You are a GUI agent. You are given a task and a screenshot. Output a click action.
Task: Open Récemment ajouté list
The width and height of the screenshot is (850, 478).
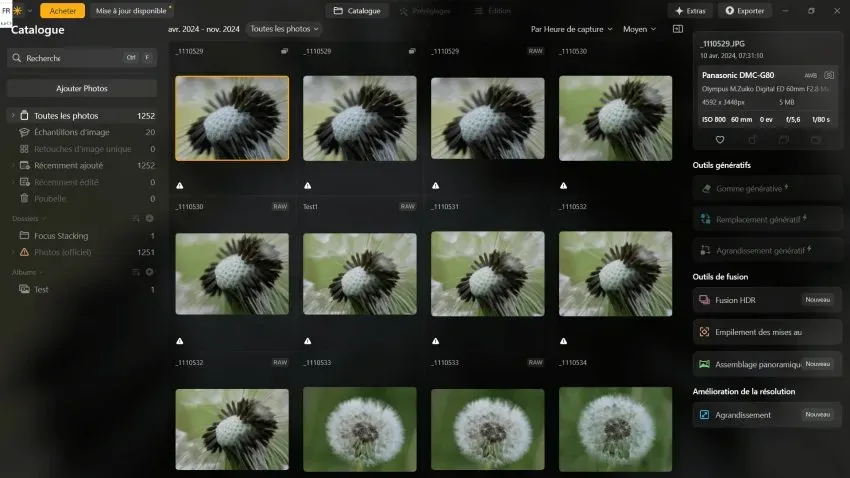coord(83,165)
